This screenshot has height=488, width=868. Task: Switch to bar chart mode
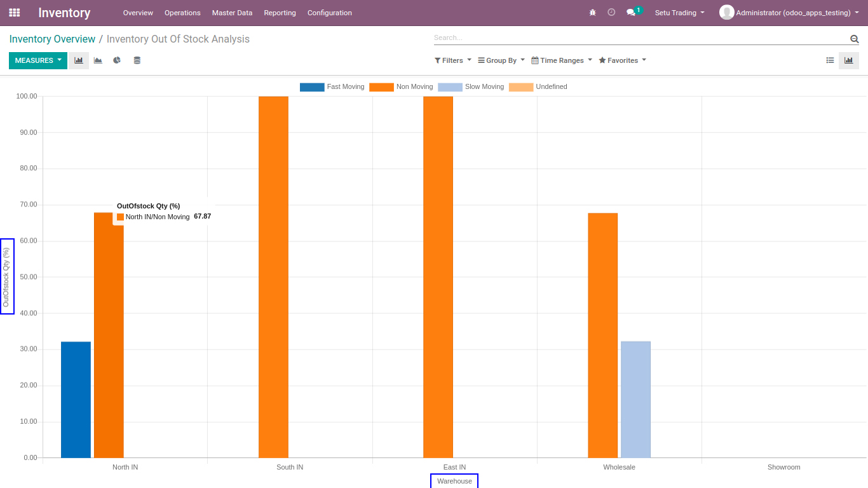point(79,60)
